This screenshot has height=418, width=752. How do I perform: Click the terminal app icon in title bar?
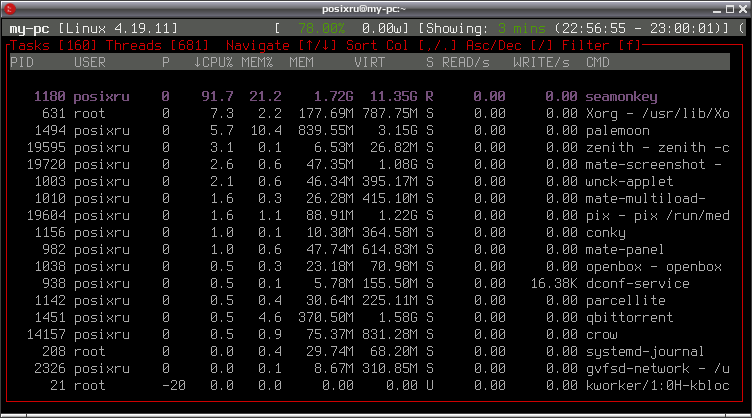(9, 9)
